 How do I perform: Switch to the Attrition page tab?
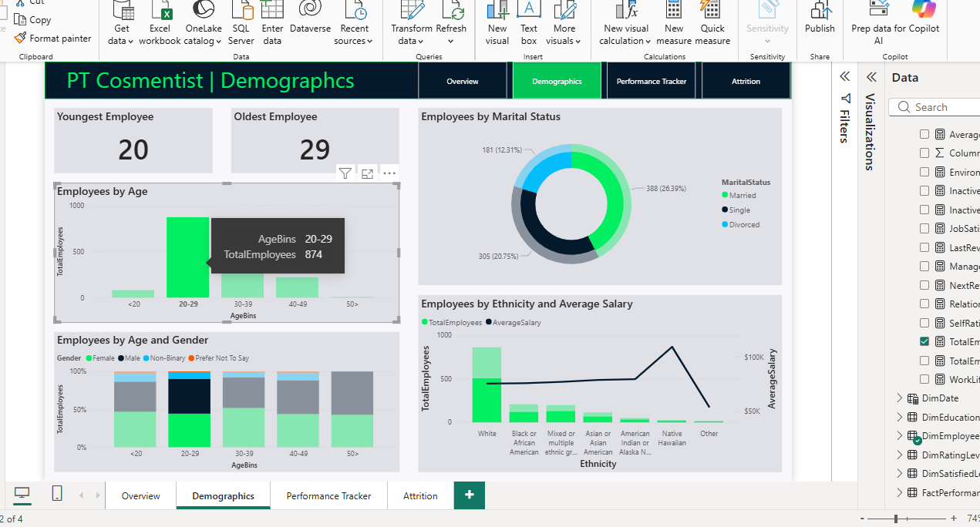420,495
